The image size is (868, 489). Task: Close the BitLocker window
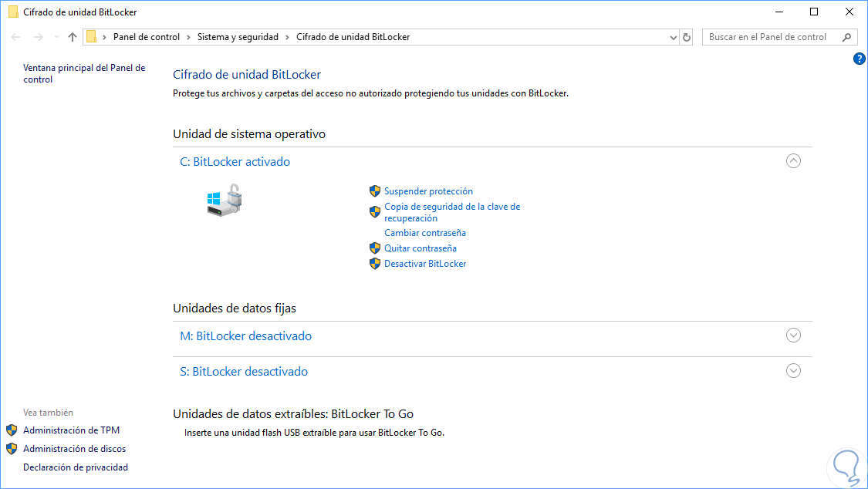849,12
